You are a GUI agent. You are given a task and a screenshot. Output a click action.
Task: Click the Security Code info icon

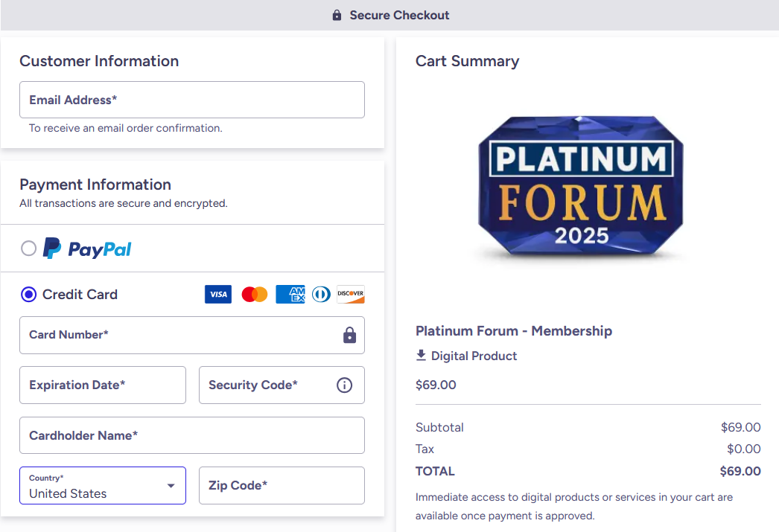click(x=344, y=385)
